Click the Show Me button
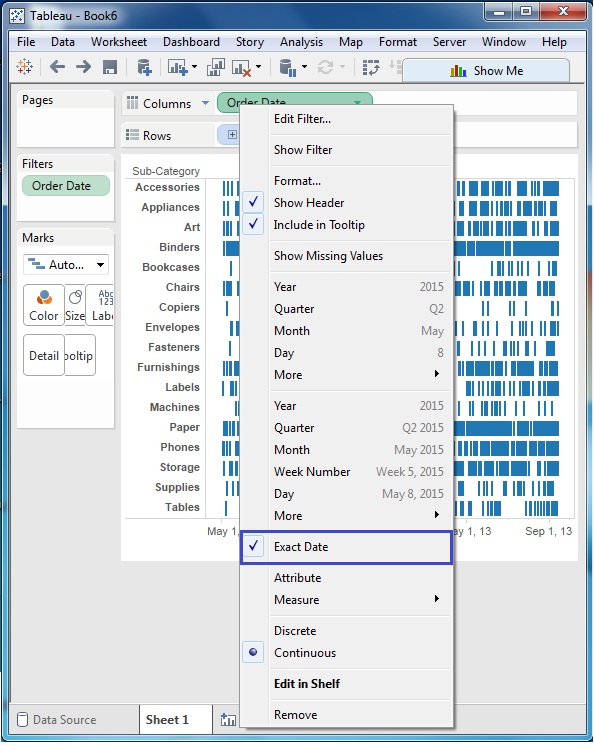 click(x=486, y=71)
